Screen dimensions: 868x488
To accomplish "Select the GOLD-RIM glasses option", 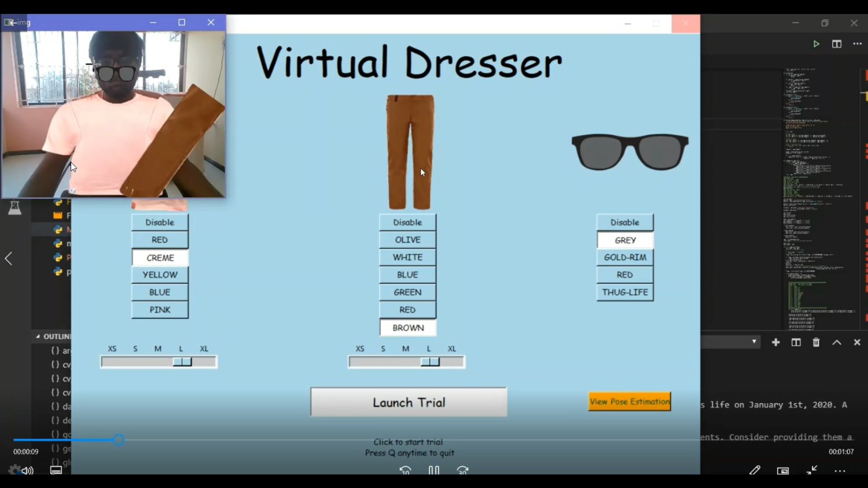I will [625, 257].
